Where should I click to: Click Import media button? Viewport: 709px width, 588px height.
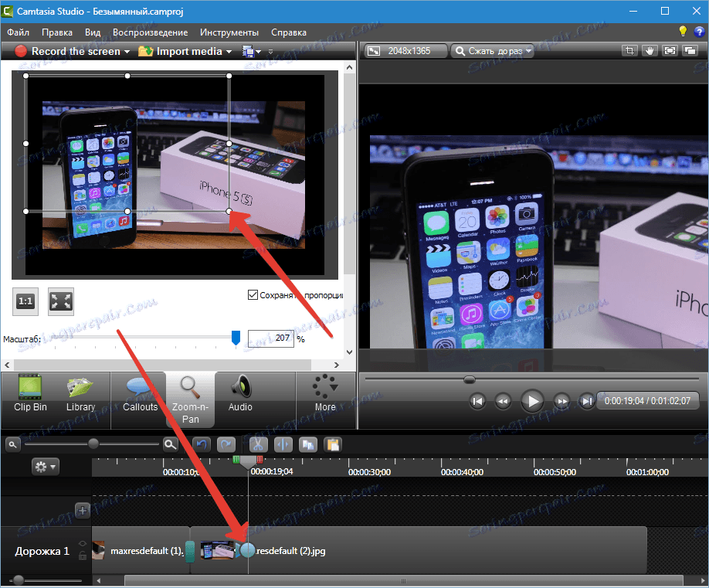pos(181,51)
